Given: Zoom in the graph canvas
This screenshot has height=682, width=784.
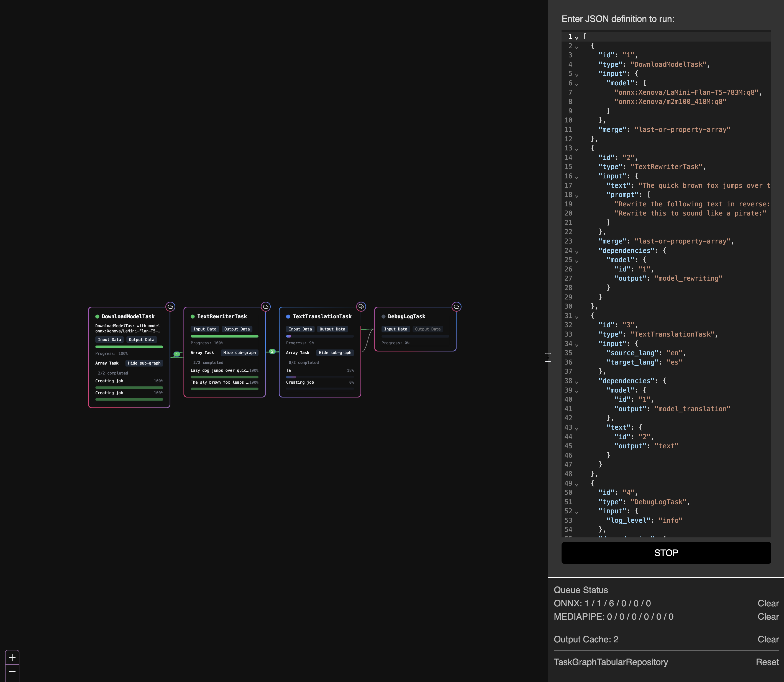Looking at the screenshot, I should pyautogui.click(x=12, y=657).
